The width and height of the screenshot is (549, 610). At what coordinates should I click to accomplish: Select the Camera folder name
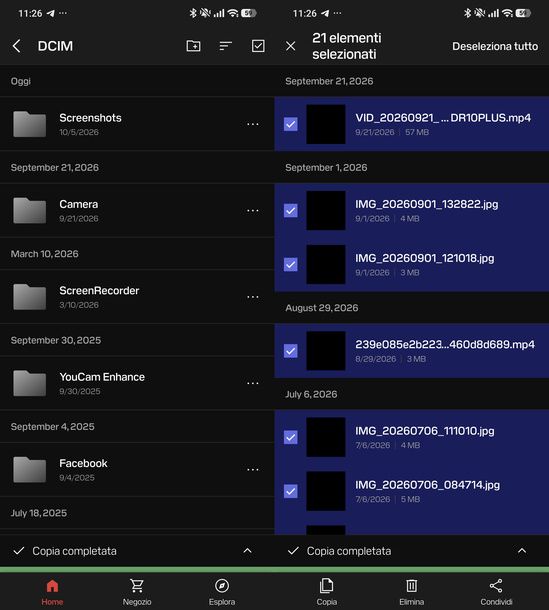(x=79, y=204)
